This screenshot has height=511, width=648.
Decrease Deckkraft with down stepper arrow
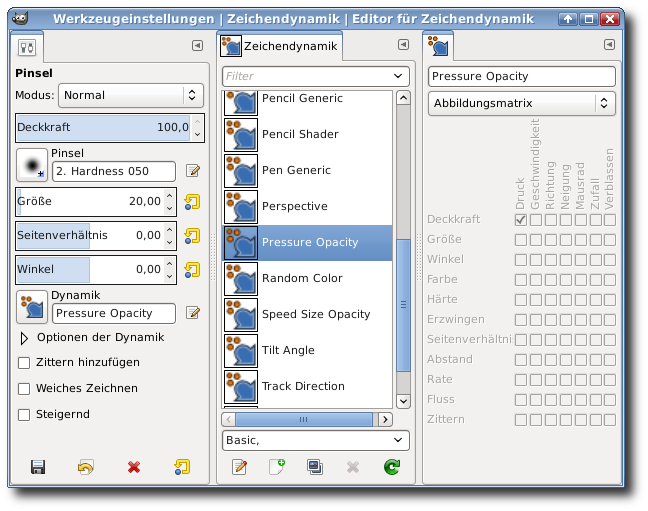pyautogui.click(x=198, y=134)
